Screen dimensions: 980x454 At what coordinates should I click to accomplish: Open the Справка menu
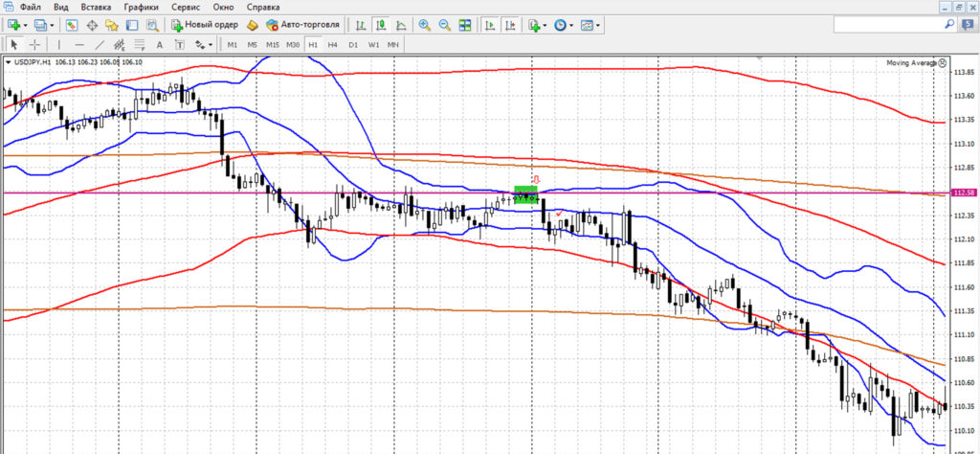click(x=263, y=7)
